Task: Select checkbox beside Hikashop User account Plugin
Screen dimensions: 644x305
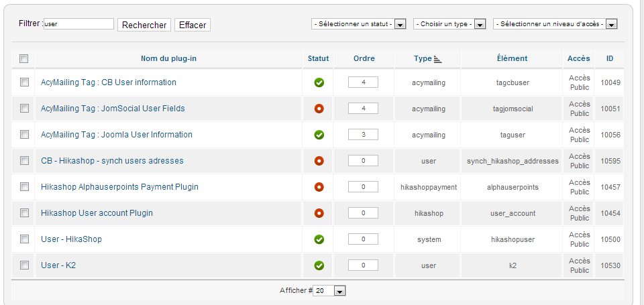Action: click(24, 213)
